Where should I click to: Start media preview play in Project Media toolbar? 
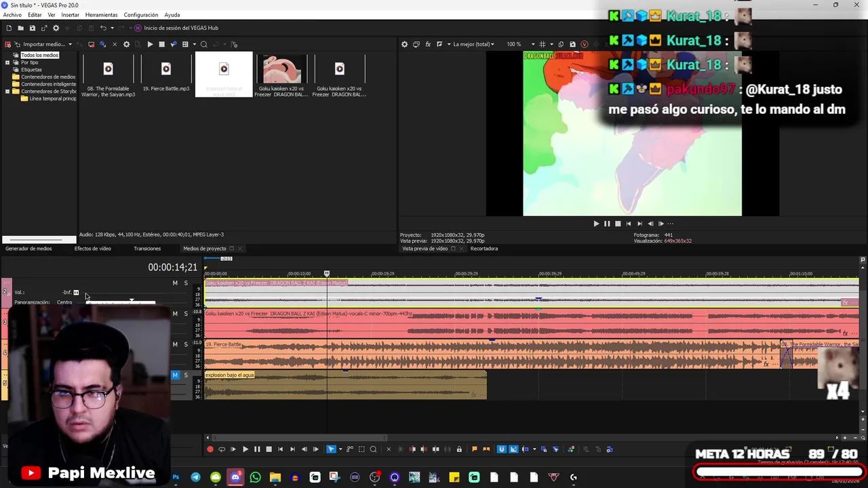pos(150,44)
